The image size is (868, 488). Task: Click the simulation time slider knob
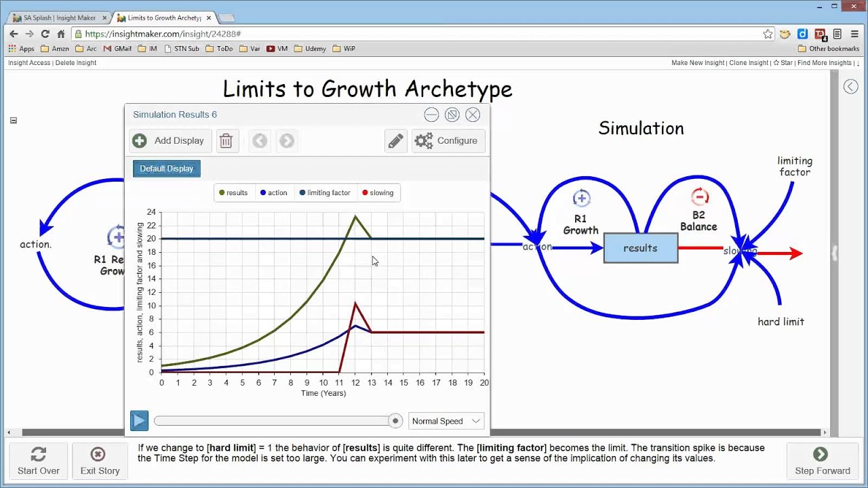click(395, 421)
